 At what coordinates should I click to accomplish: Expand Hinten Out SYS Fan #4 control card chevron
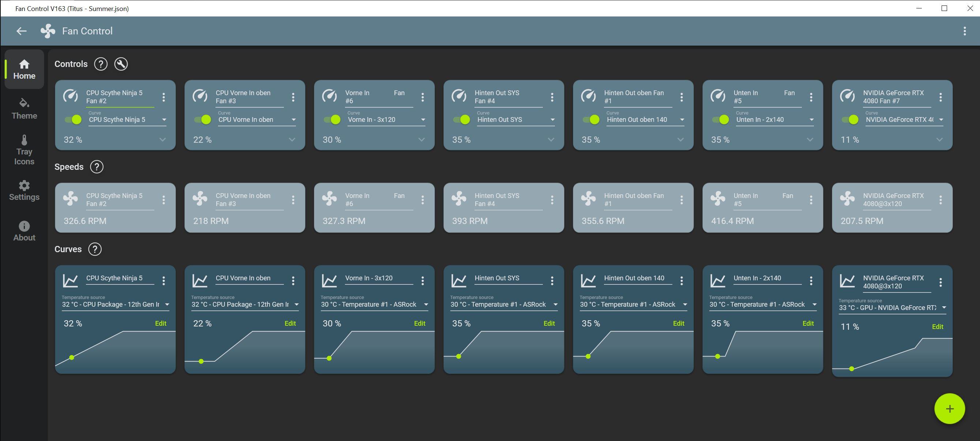click(551, 140)
